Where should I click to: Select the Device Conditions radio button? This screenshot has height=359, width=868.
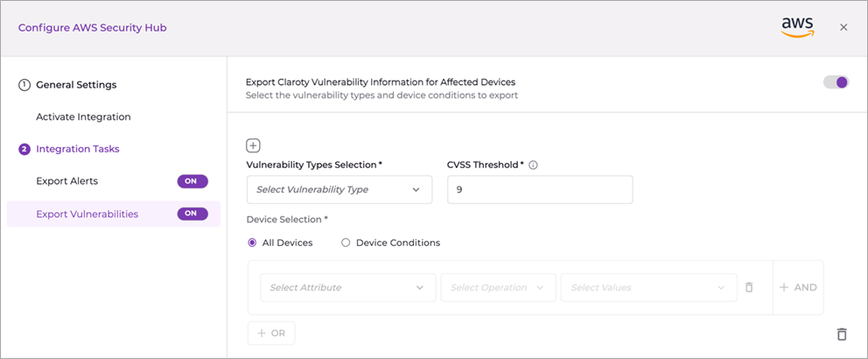(346, 243)
